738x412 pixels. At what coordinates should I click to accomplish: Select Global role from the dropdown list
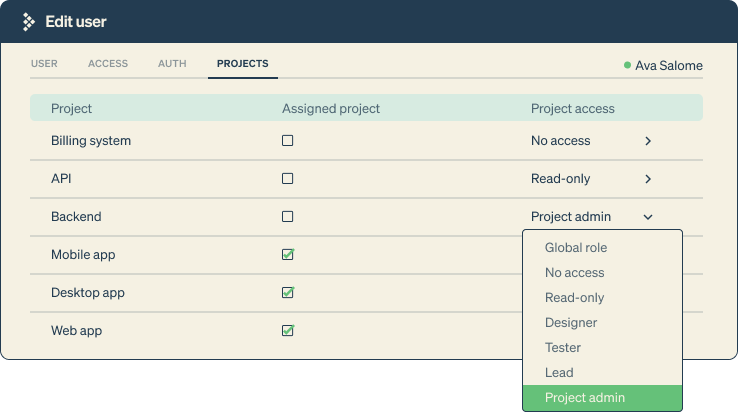pyautogui.click(x=576, y=248)
